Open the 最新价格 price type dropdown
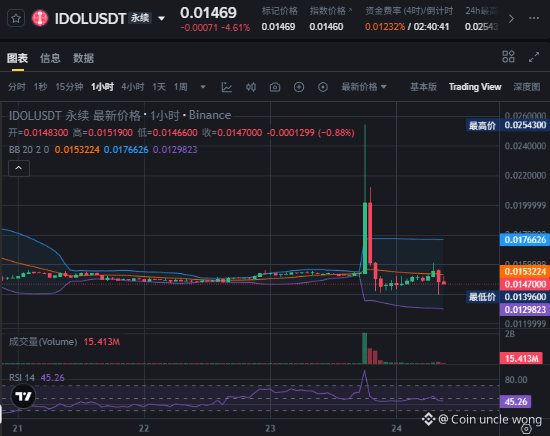This screenshot has height=436, width=550. (x=364, y=87)
